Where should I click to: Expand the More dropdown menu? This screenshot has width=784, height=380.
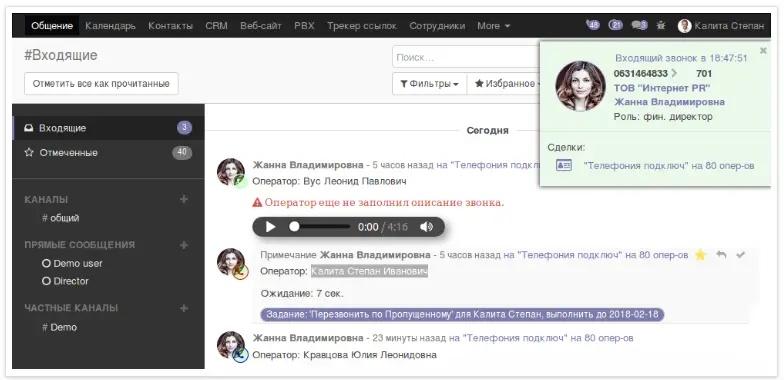click(494, 26)
